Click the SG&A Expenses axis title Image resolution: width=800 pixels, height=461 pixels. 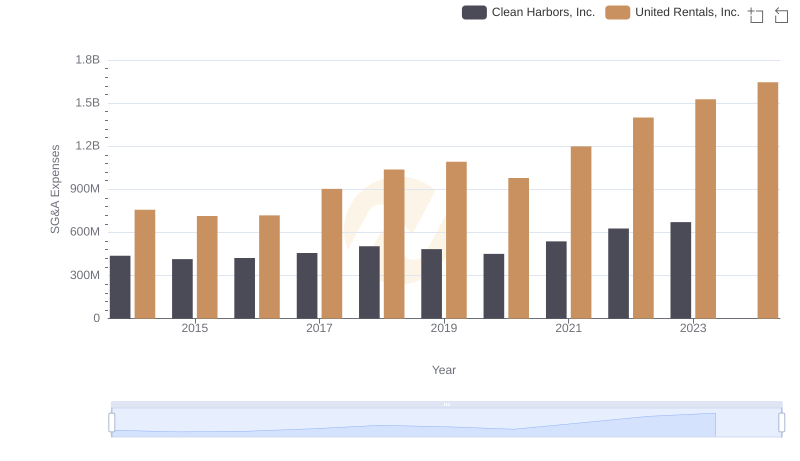(x=55, y=189)
